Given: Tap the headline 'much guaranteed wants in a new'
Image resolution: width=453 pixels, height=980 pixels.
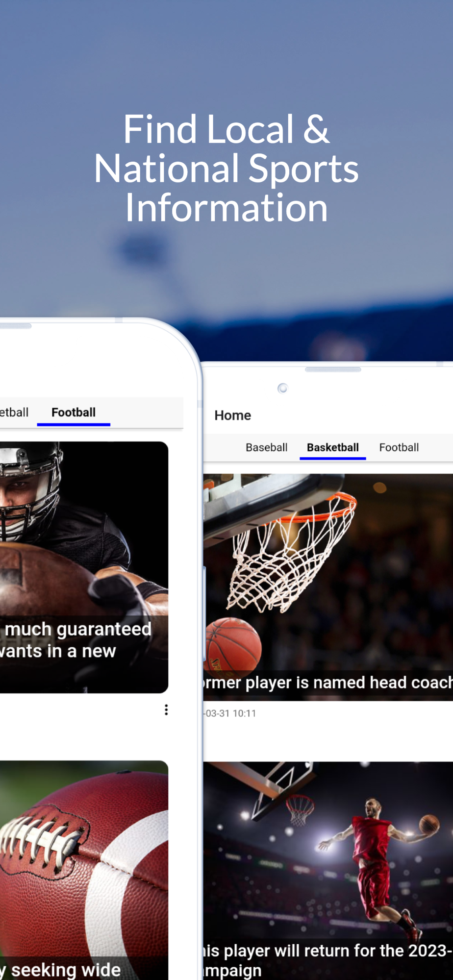Looking at the screenshot, I should pos(76,640).
